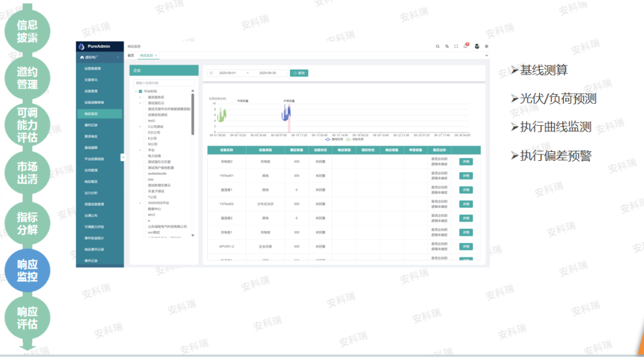This screenshot has width=644, height=357.
Task: Expand the 嘉定服务区 tree node
Action: pyautogui.click(x=140, y=97)
